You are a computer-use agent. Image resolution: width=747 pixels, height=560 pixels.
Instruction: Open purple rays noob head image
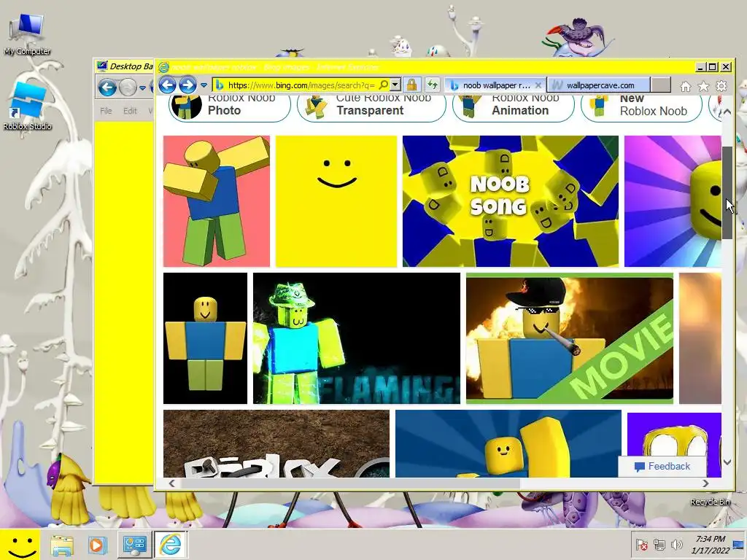point(673,201)
